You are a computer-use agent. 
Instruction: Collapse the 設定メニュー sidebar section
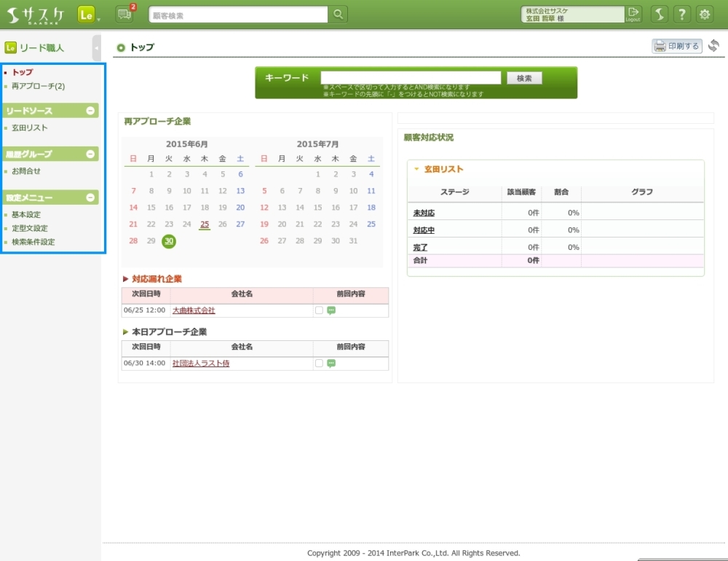(90, 197)
